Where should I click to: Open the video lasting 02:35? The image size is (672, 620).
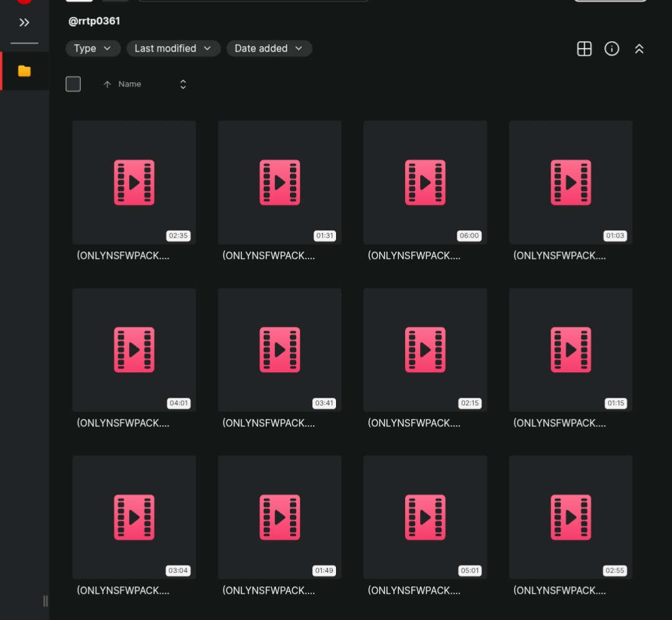[134, 182]
